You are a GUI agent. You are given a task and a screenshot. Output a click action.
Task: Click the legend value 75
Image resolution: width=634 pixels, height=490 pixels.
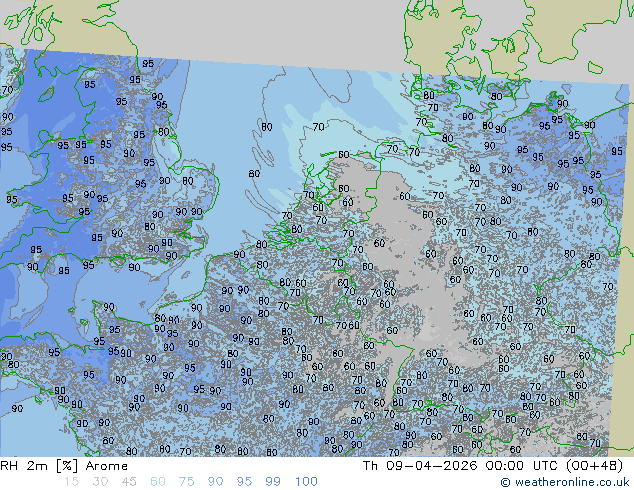186,482
